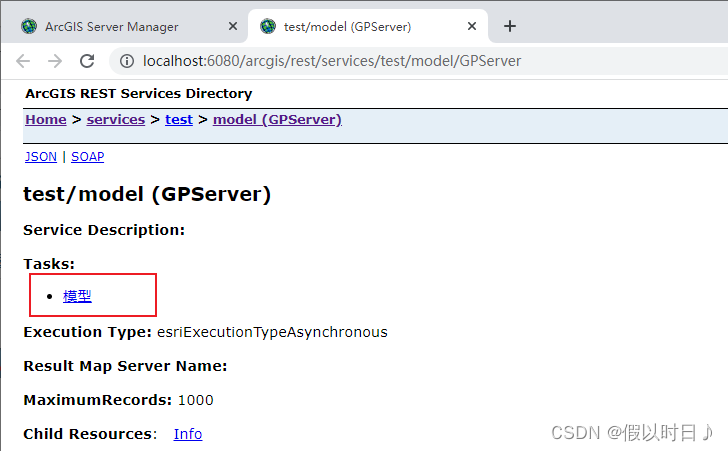Open the Home breadcrumb link
Viewport: 728px width, 451px height.
(46, 120)
